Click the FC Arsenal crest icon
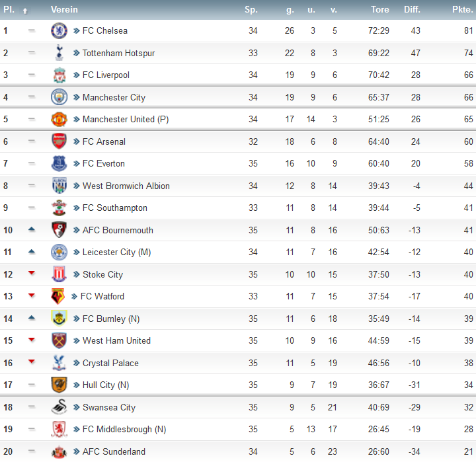 coord(59,141)
